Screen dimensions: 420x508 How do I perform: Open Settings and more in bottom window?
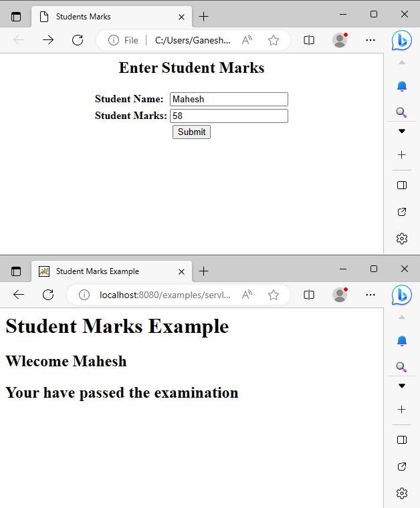click(x=370, y=295)
